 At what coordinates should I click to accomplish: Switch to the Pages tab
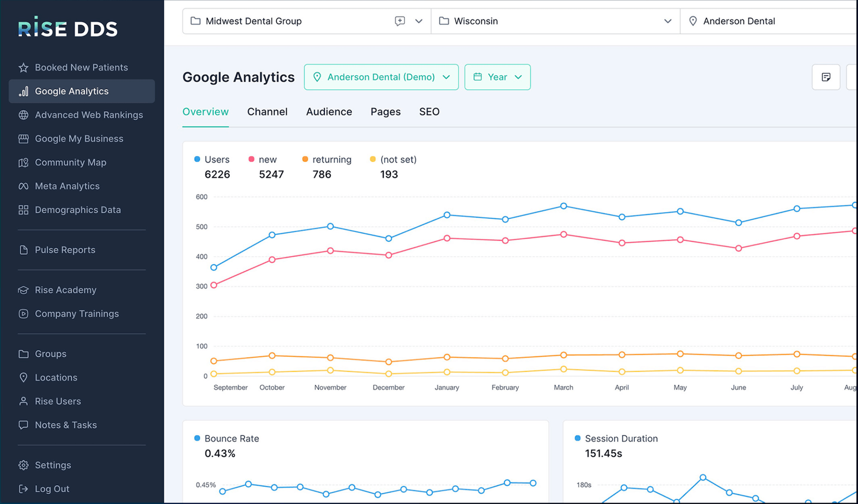pos(386,112)
